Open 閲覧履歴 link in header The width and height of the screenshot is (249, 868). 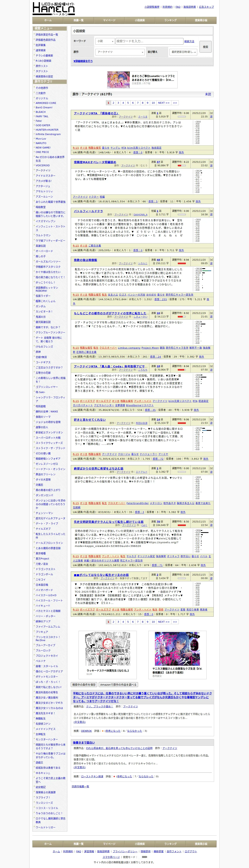(x=152, y=7)
